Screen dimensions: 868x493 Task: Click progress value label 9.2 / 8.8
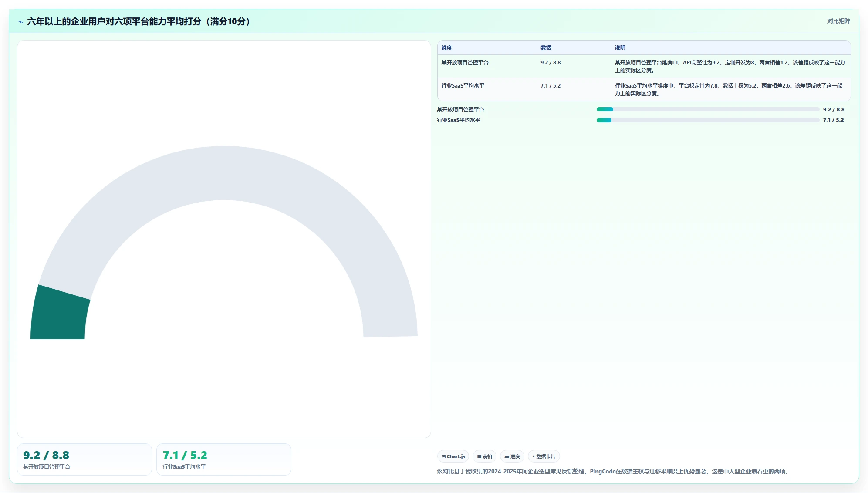pos(834,110)
